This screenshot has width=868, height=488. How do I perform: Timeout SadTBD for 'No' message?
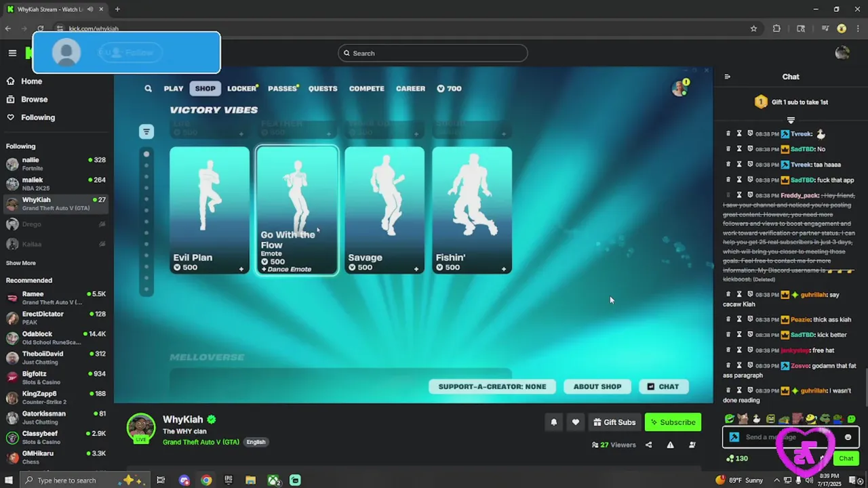click(739, 149)
